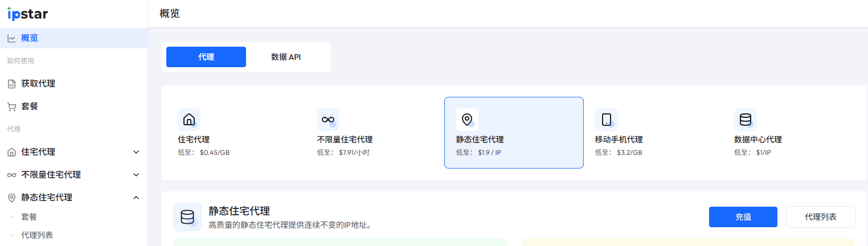This screenshot has height=246, width=868.
Task: Click the database icon on 数据中心代理 card
Action: click(x=745, y=120)
